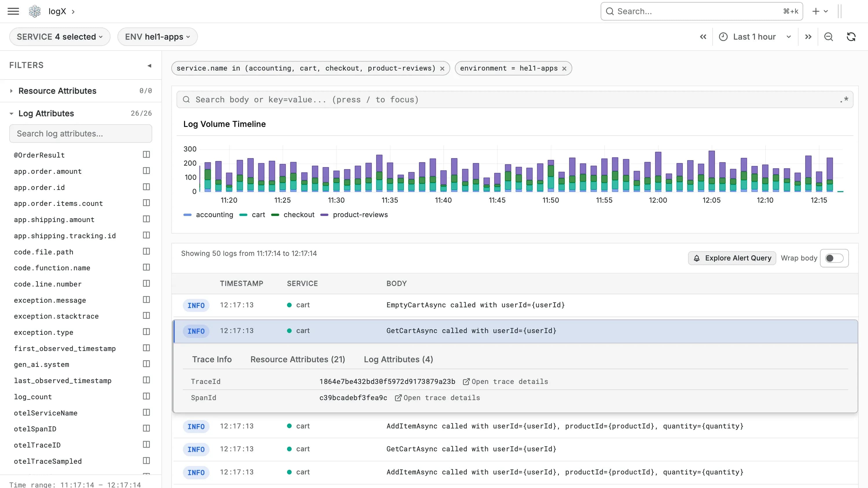This screenshot has width=868, height=488.
Task: Remove the service.name filter chip
Action: click(x=442, y=68)
